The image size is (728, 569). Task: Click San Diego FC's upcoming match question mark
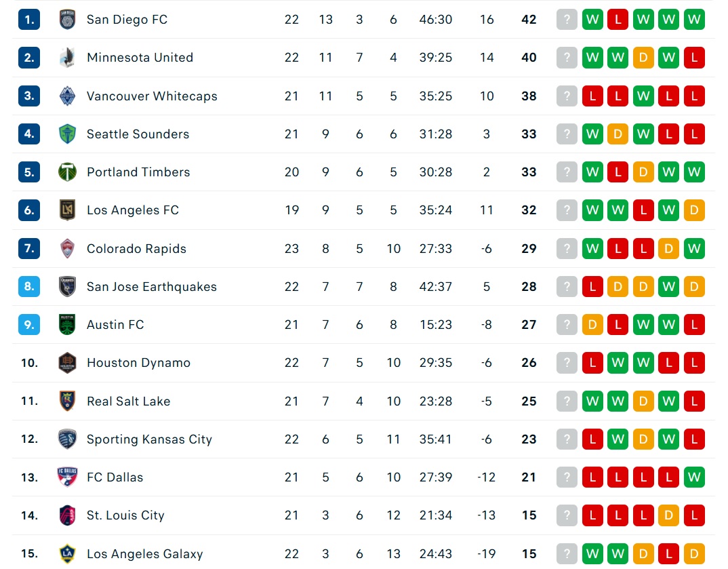tap(567, 20)
